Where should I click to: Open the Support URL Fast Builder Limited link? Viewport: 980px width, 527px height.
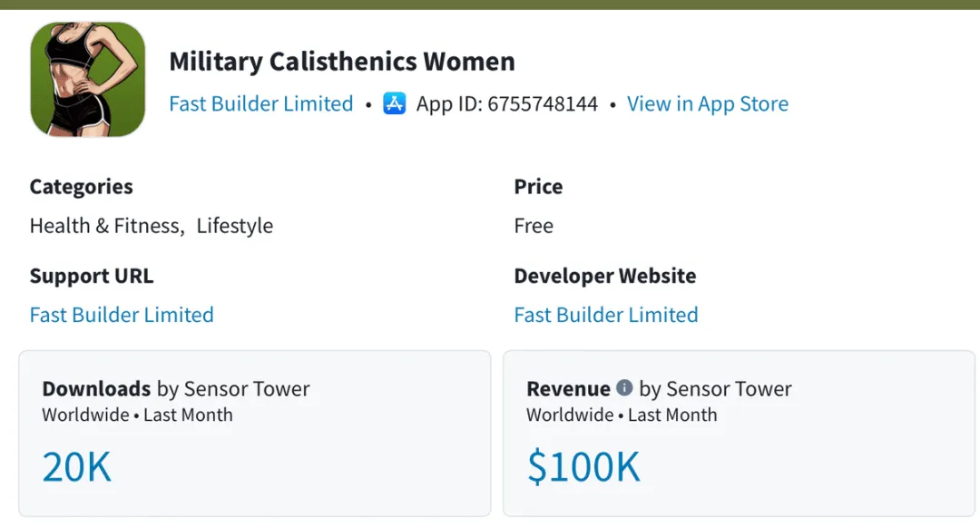tap(122, 315)
